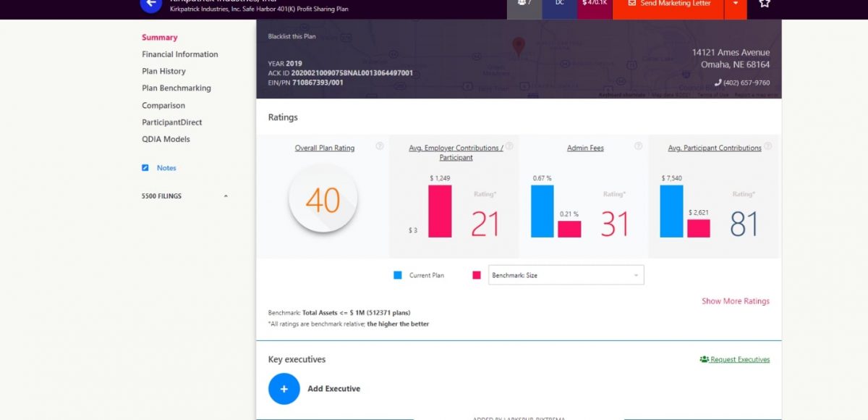Viewport: 868px width, 420px height.
Task: Click the participants count icon in header
Action: click(524, 4)
